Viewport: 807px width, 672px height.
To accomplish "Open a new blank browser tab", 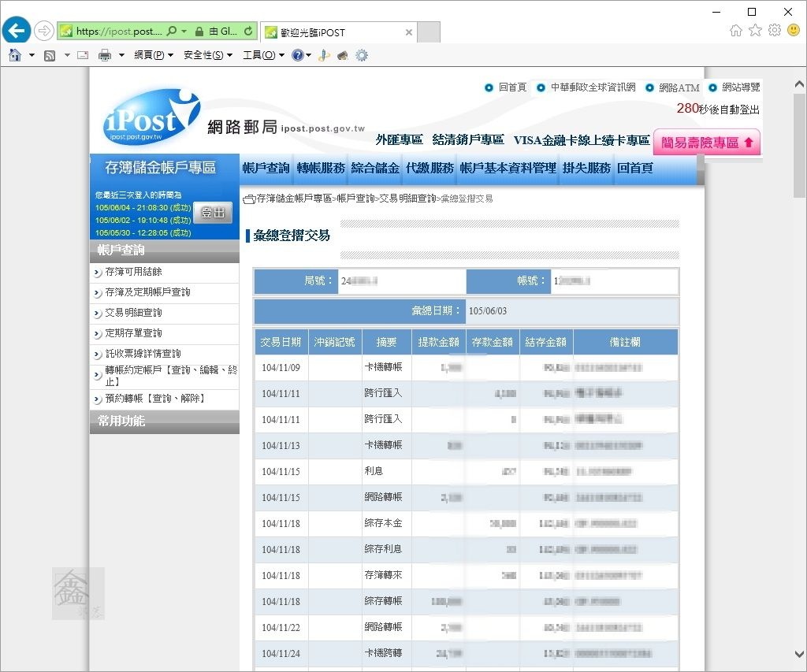I will coord(428,32).
